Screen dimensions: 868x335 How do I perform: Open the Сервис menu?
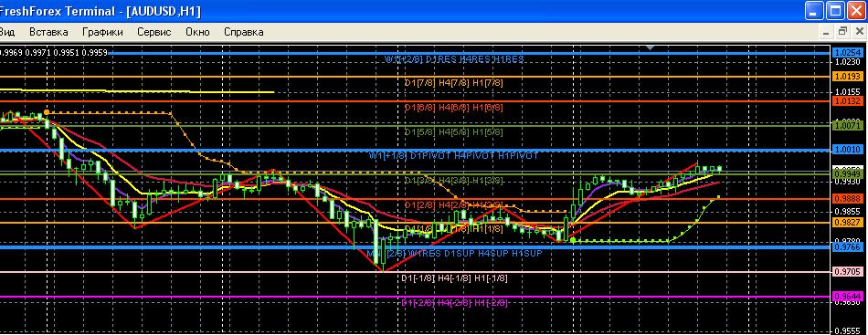[x=153, y=32]
